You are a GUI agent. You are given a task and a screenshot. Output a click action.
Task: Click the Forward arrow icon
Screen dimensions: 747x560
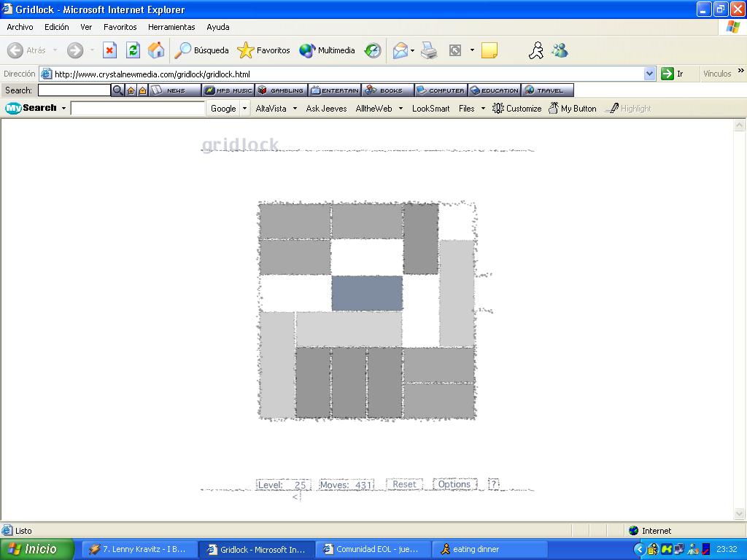(x=75, y=50)
